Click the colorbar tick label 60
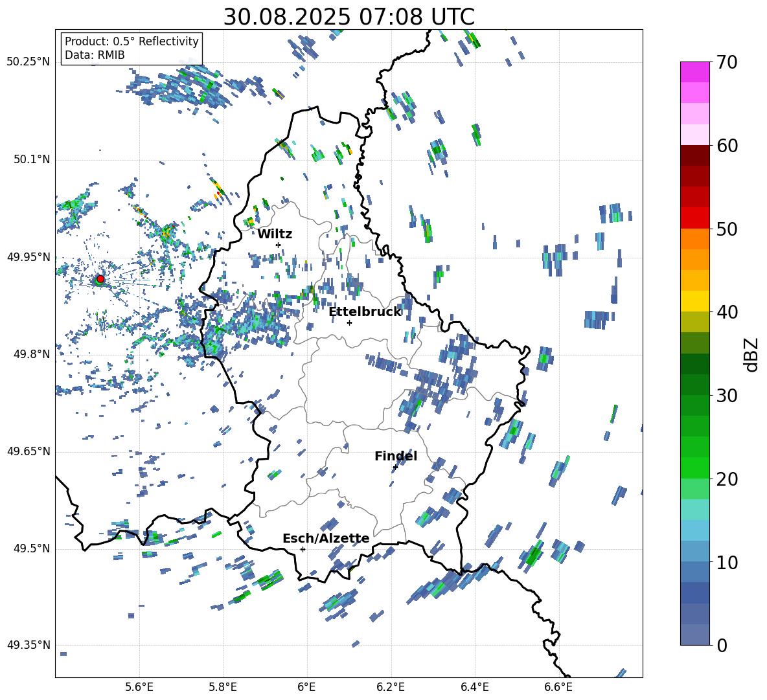 [727, 146]
